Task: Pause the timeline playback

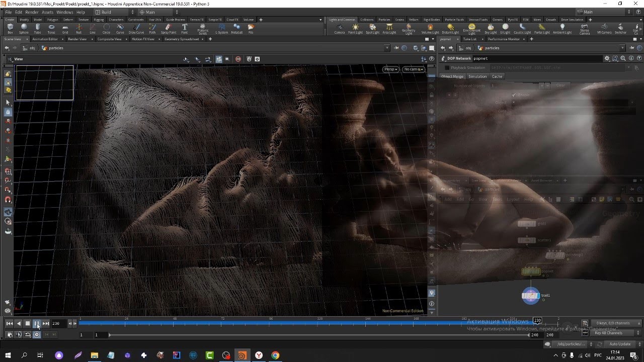Action: coord(36,324)
